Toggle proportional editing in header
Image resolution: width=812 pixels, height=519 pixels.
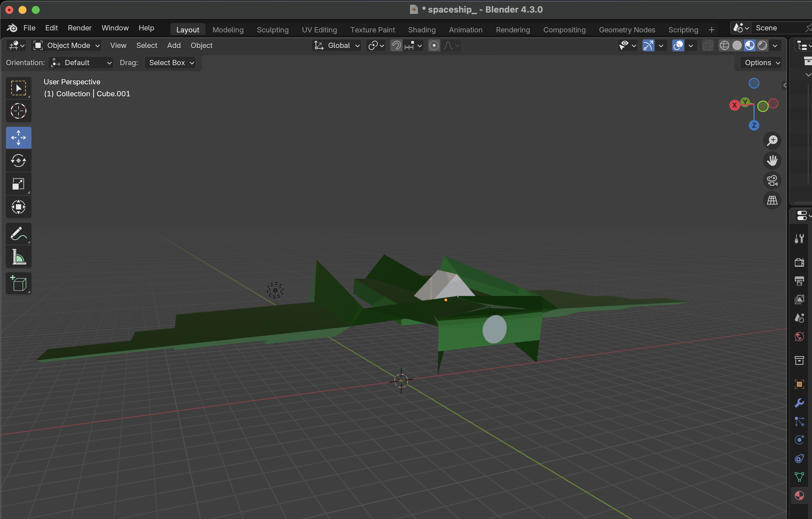(x=434, y=45)
